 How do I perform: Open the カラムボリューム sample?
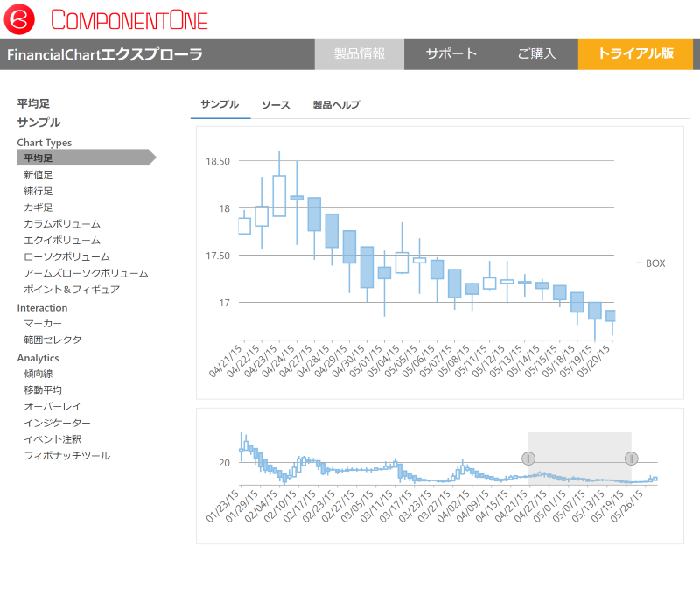click(62, 224)
